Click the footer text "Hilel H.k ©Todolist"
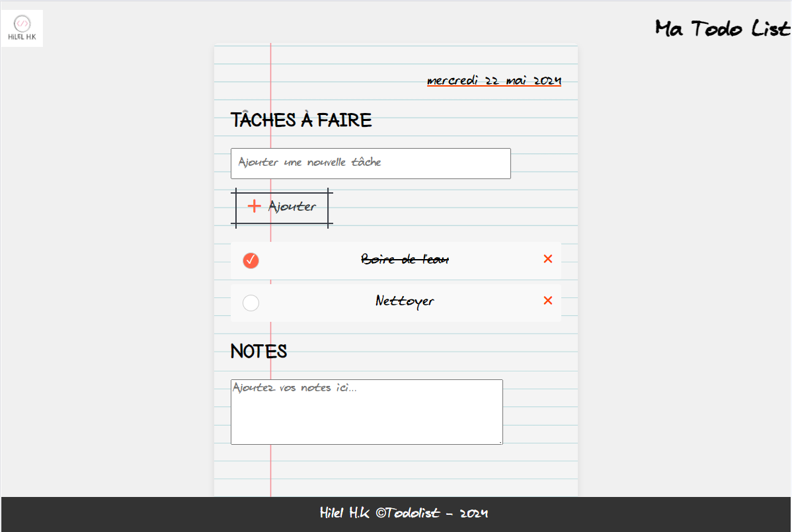792x532 pixels. pyautogui.click(x=380, y=513)
